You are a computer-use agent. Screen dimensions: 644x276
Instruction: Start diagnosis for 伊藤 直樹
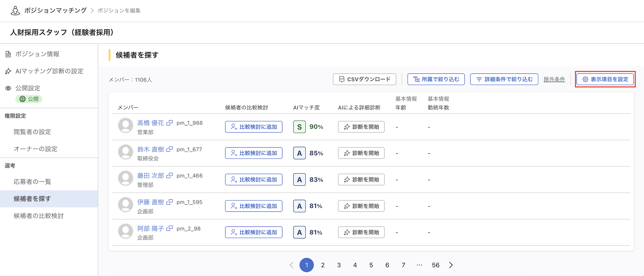point(361,206)
